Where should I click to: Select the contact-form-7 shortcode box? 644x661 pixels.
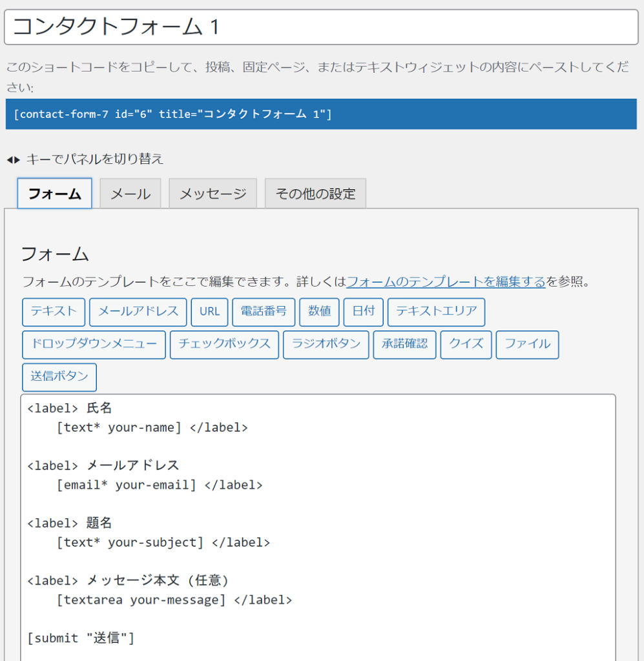tap(321, 114)
